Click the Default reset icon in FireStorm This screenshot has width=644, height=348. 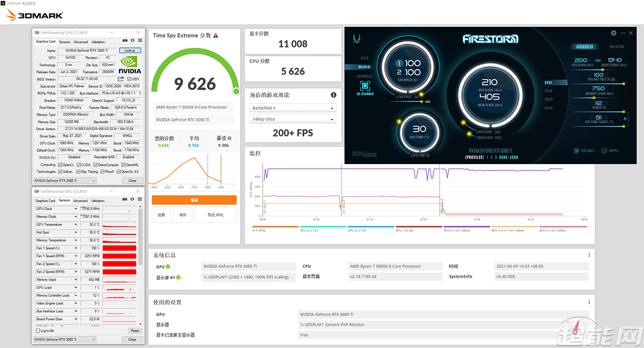click(x=576, y=151)
